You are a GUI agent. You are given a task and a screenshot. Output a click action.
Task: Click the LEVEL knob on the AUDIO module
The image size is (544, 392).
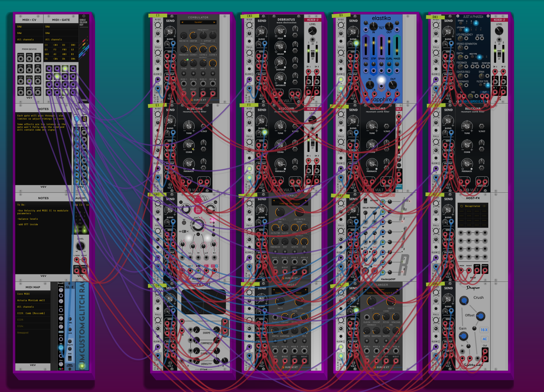pos(80,246)
